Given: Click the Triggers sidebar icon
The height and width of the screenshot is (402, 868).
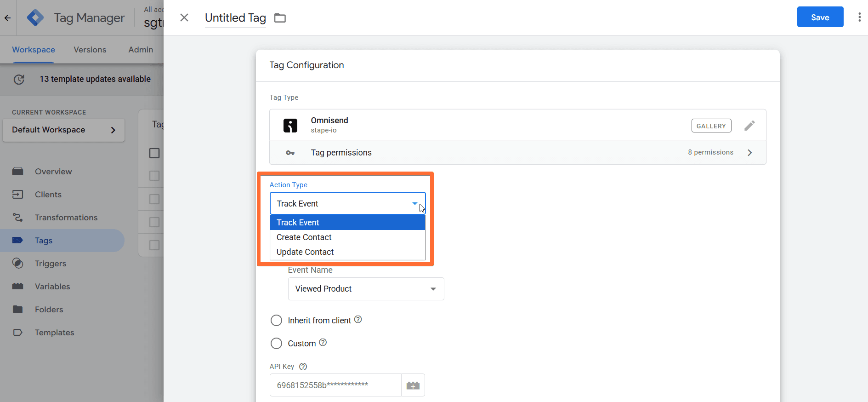Looking at the screenshot, I should 18,264.
